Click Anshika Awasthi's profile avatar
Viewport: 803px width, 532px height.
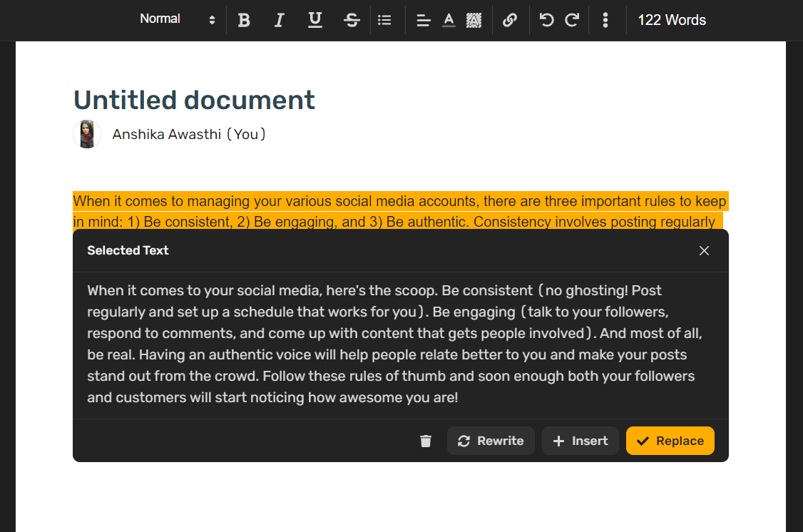87,134
